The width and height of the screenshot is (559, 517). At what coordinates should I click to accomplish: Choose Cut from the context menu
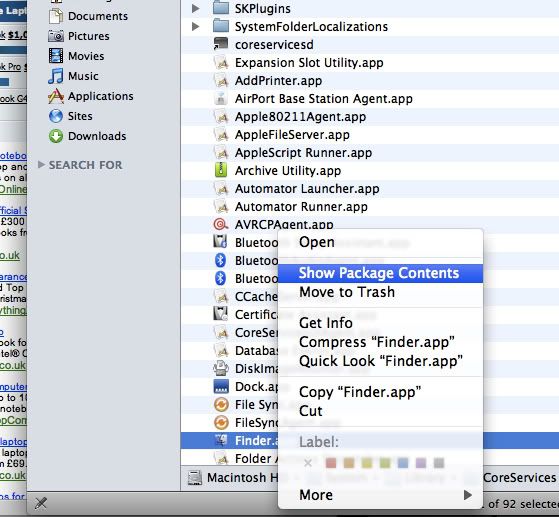[380, 411]
